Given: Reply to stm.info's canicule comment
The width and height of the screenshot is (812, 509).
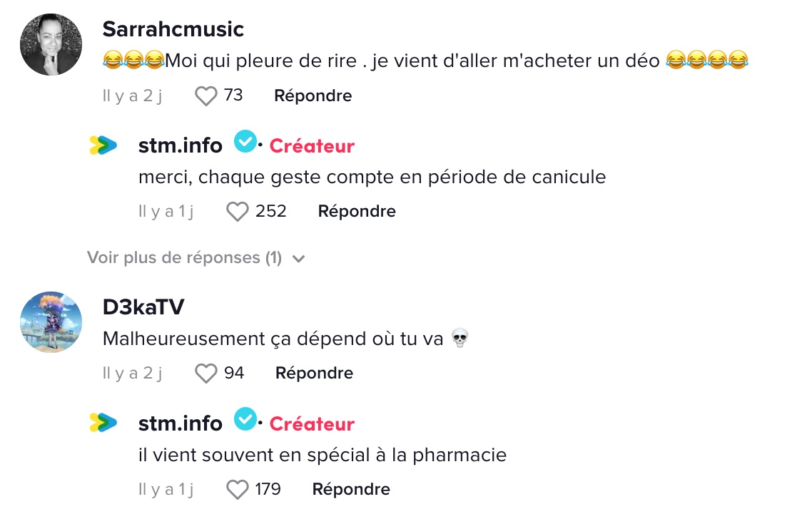Looking at the screenshot, I should (357, 211).
